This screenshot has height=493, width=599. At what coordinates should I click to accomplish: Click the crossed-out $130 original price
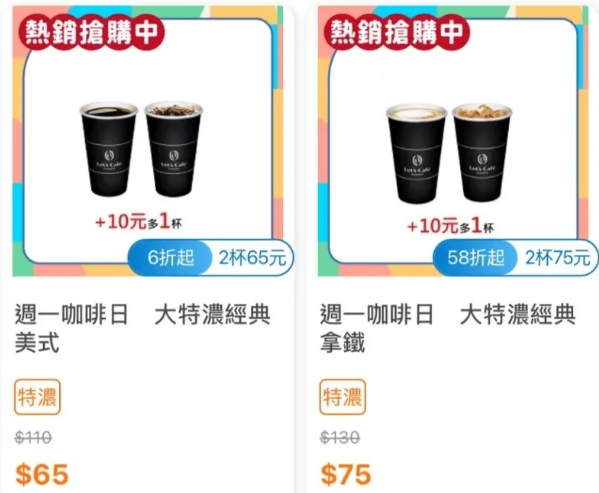coord(340,437)
